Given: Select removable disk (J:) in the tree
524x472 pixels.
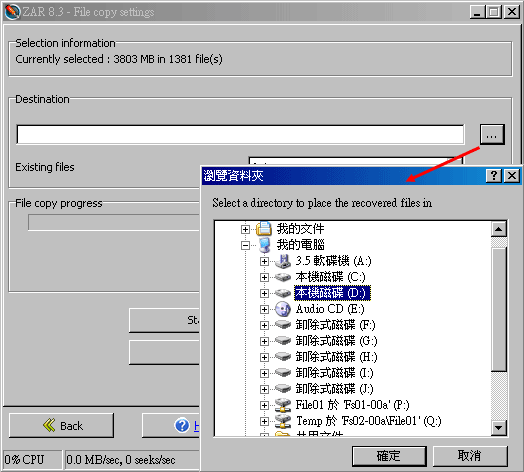Looking at the screenshot, I should click(x=334, y=389).
